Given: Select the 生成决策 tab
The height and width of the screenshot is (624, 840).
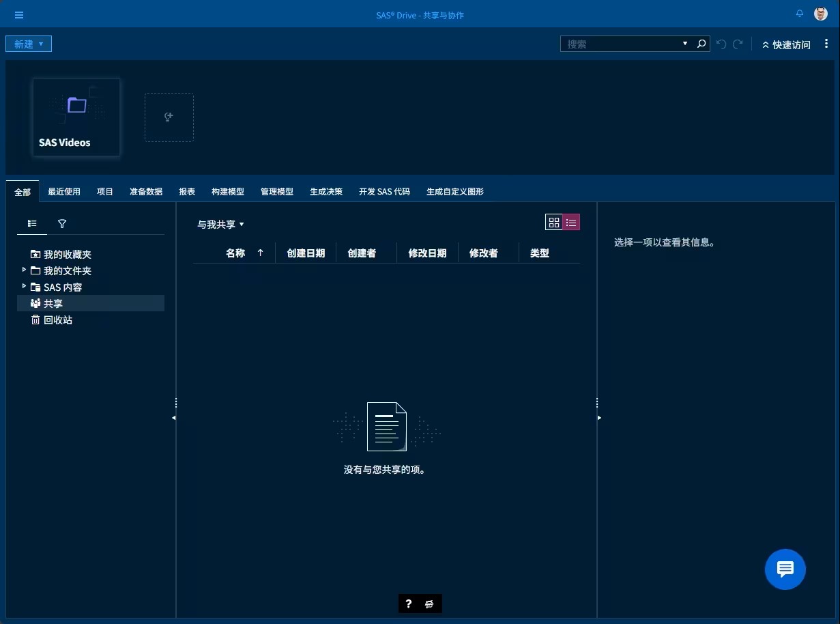Looking at the screenshot, I should (326, 192).
